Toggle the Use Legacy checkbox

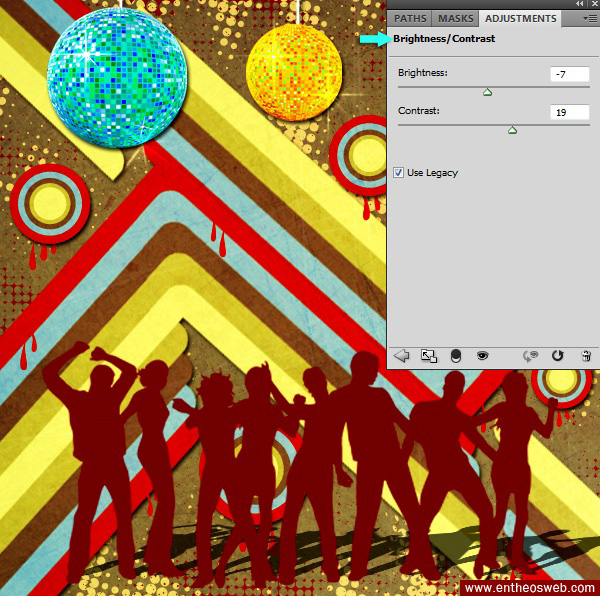click(398, 173)
